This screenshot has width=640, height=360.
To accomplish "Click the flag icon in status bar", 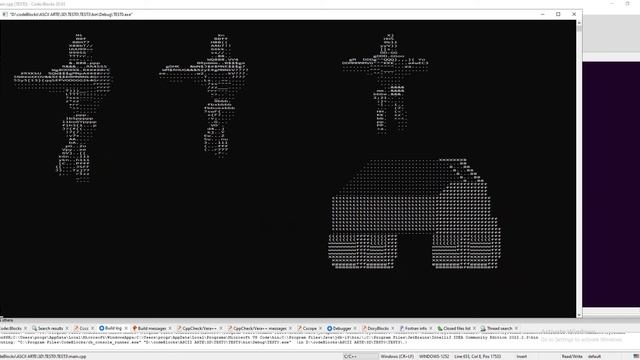I will click(636, 356).
